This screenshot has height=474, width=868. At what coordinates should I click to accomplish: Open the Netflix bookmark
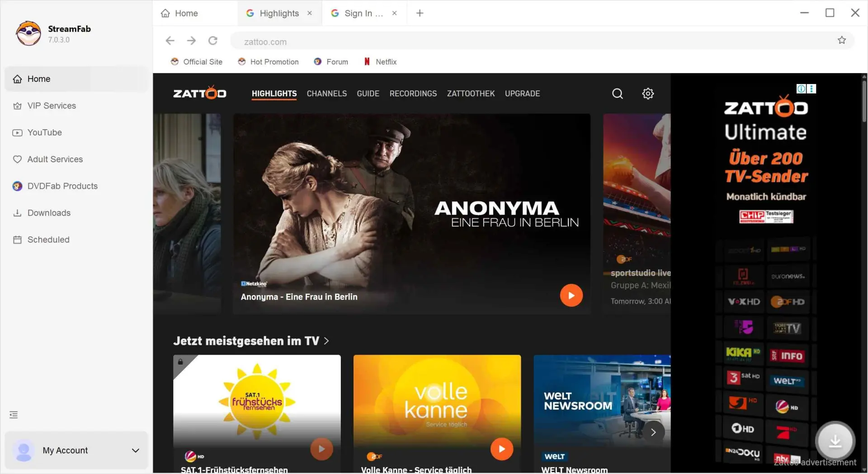(x=380, y=62)
